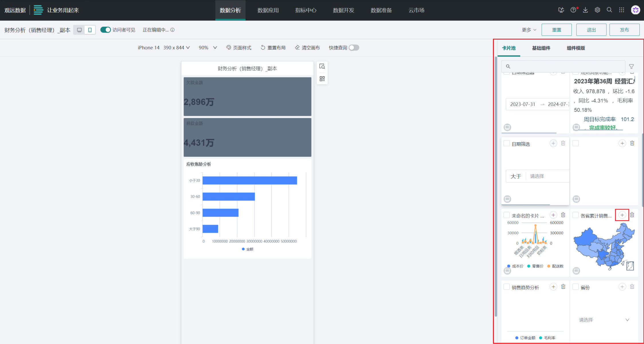The width and height of the screenshot is (644, 344).
Task: Open the app grid launcher icon
Action: (x=621, y=10)
